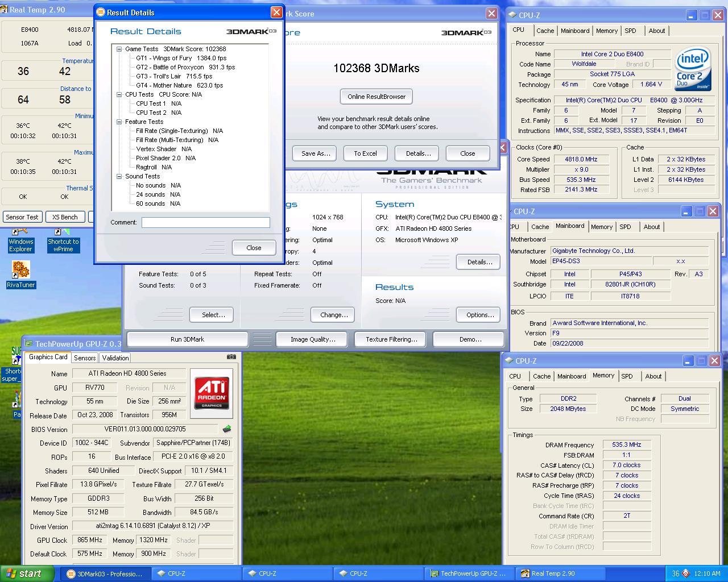This screenshot has height=582, width=728.
Task: Click the Demo... button
Action: (470, 339)
